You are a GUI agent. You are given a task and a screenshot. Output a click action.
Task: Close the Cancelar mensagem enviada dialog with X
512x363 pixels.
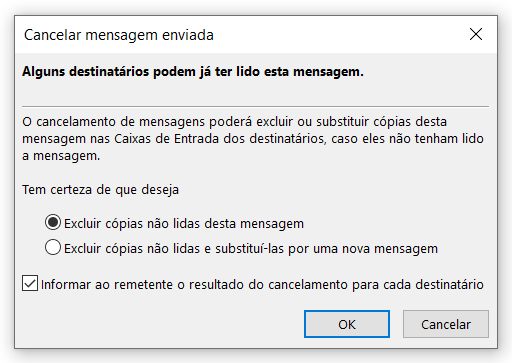476,34
